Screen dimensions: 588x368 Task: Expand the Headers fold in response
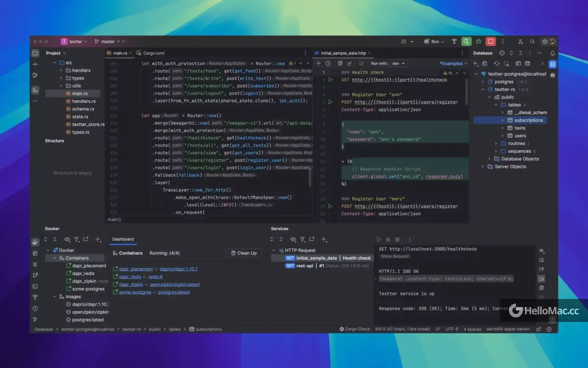[x=376, y=279]
